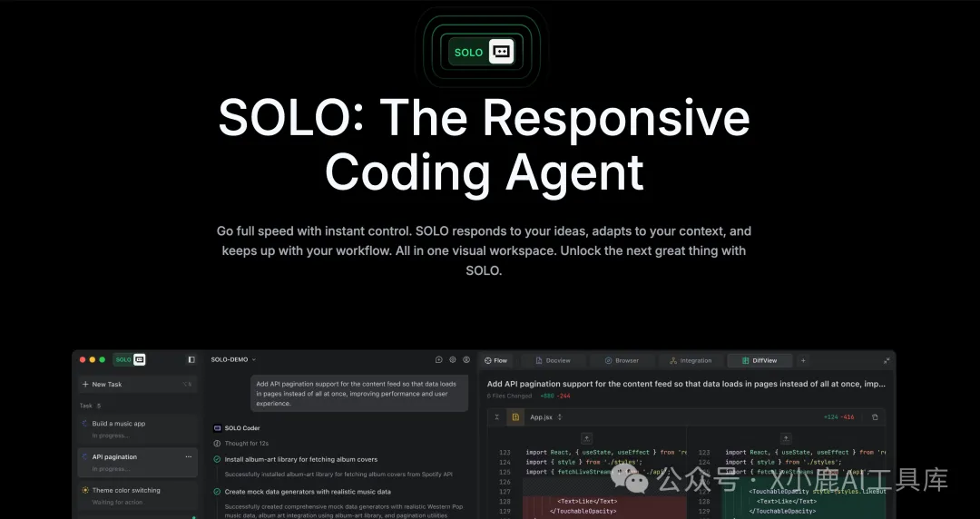Click the Theme color switching status icon
The image size is (980, 519).
85,490
